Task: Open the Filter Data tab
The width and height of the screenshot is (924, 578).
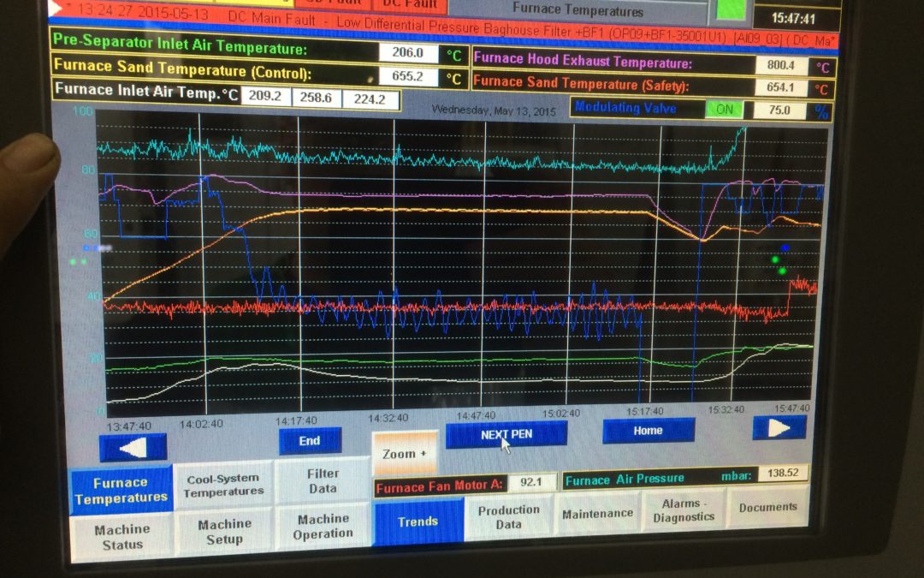Action: point(323,480)
